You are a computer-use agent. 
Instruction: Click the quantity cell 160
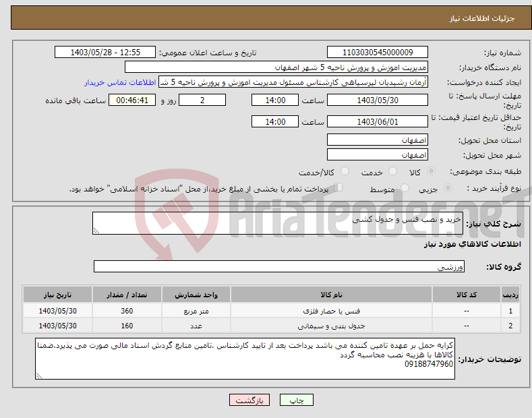tap(127, 326)
